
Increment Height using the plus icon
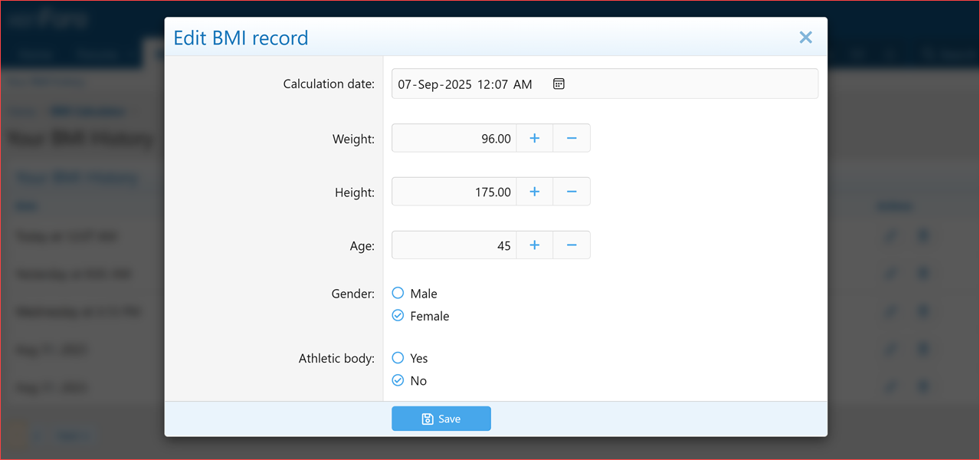click(534, 192)
